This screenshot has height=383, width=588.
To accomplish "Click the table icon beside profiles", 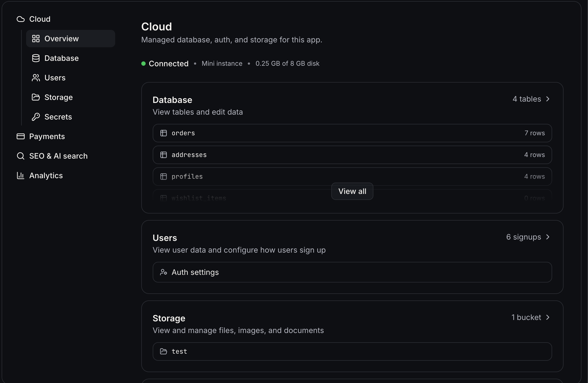I will (x=164, y=177).
